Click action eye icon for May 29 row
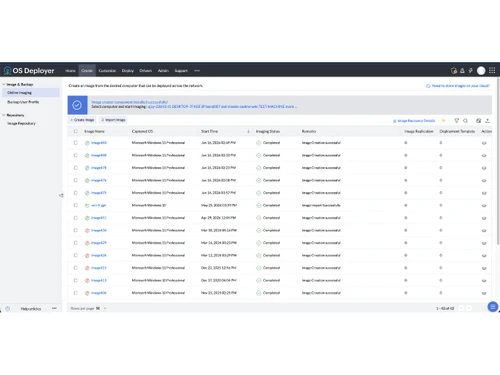 [x=484, y=206]
